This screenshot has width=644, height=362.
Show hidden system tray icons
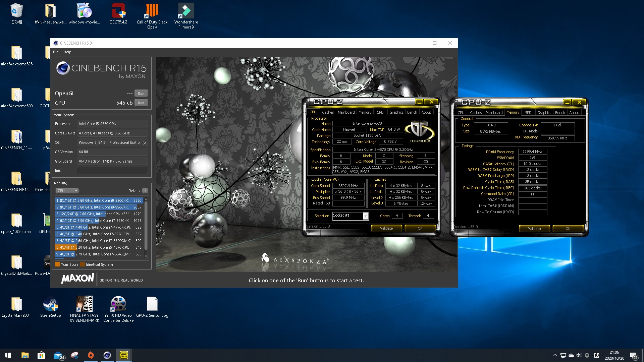point(555,355)
